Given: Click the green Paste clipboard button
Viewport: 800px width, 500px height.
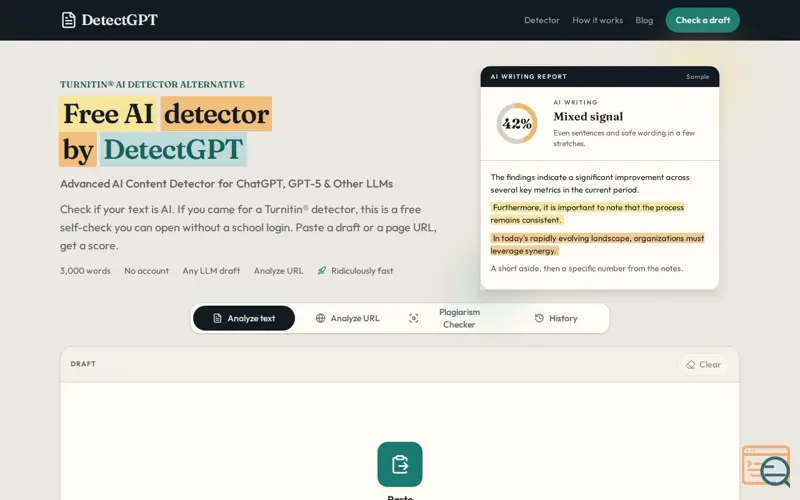Looking at the screenshot, I should [x=400, y=464].
